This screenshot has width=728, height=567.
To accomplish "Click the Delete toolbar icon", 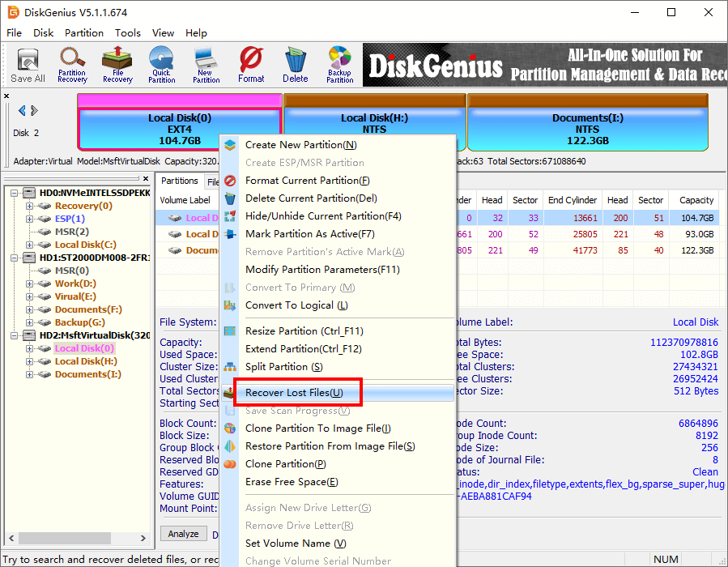I will click(x=295, y=65).
